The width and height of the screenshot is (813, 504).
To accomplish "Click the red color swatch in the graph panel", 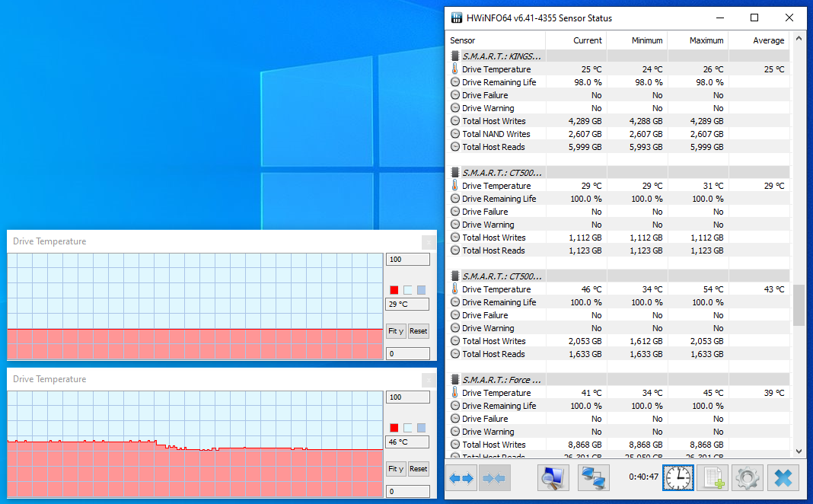I will click(394, 289).
